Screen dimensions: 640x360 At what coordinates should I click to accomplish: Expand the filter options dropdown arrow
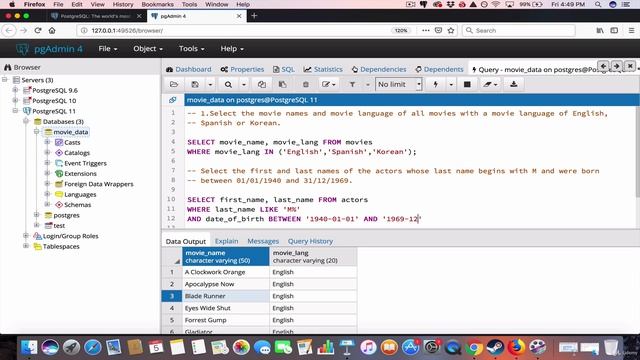[x=367, y=84]
